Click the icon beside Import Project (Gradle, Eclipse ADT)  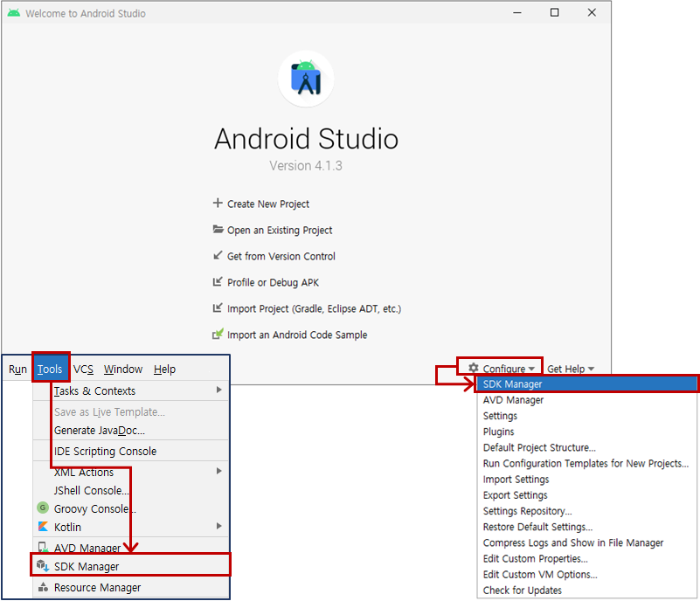(x=218, y=307)
